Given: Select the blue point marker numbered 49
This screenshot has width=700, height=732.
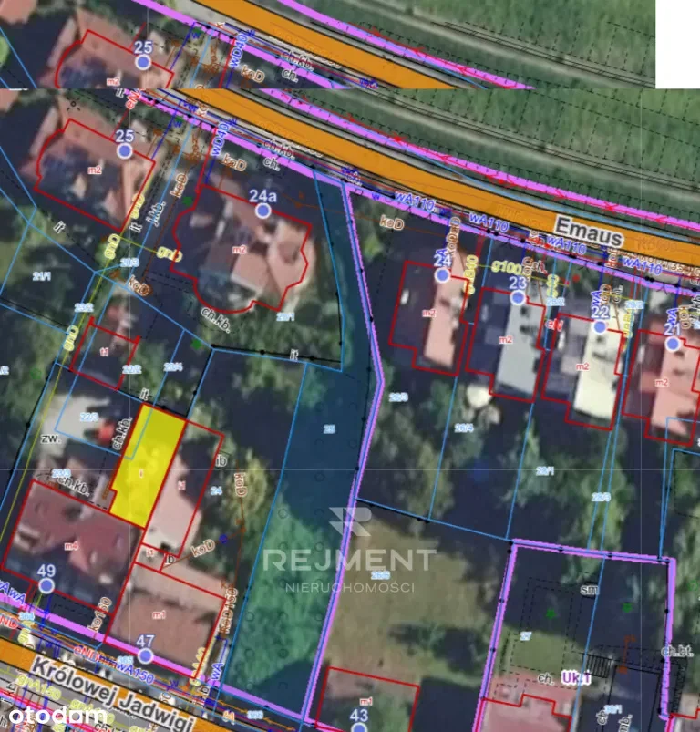Looking at the screenshot, I should [x=46, y=586].
